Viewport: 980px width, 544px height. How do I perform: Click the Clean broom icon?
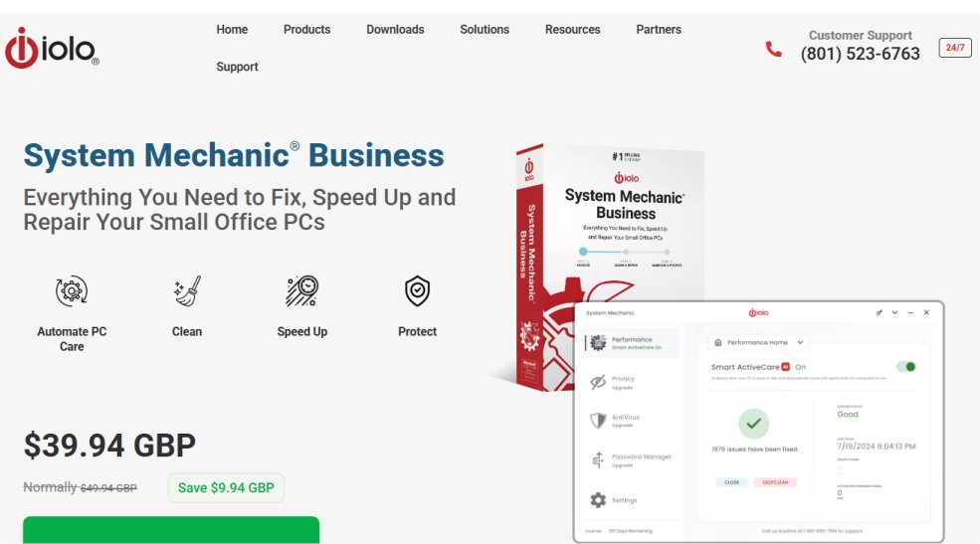pos(187,291)
